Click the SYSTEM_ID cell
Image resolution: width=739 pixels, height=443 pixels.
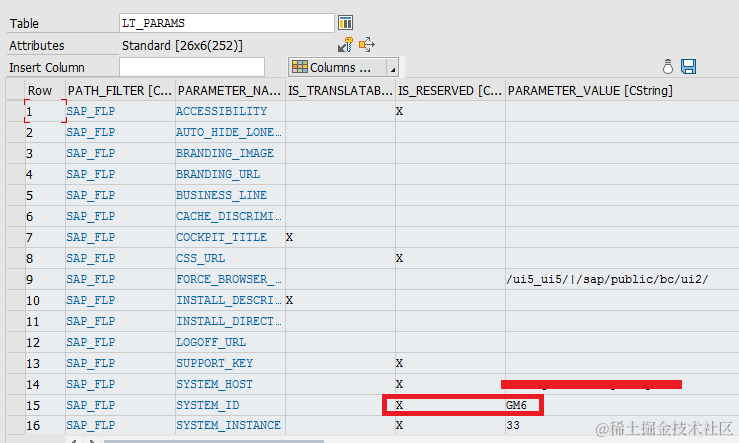(230, 405)
